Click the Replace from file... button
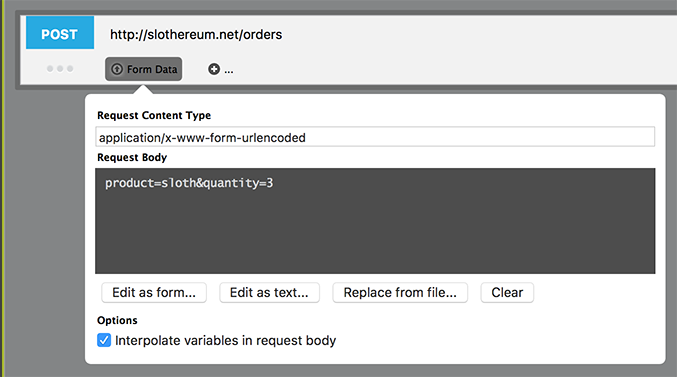The width and height of the screenshot is (677, 377). (x=400, y=293)
